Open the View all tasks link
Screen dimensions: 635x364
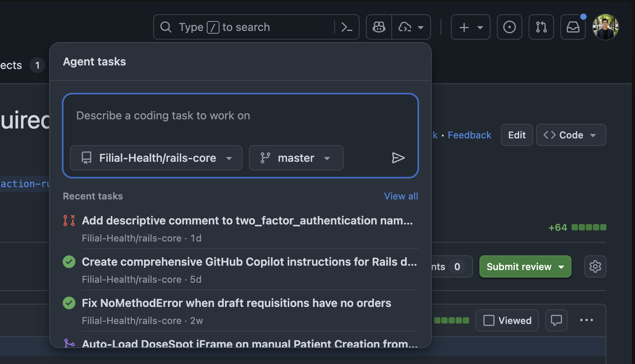click(401, 196)
